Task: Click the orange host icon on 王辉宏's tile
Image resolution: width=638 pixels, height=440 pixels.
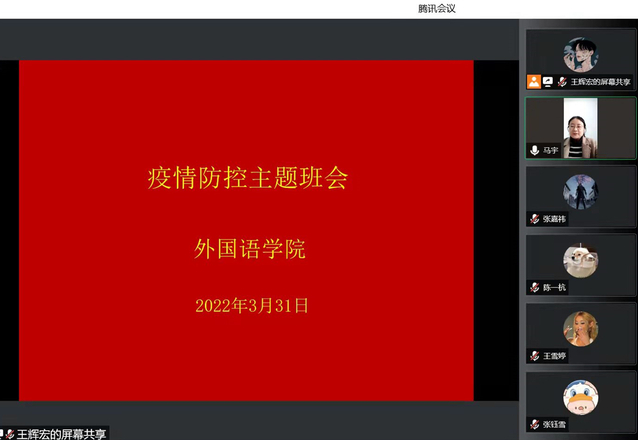Action: pyautogui.click(x=534, y=82)
